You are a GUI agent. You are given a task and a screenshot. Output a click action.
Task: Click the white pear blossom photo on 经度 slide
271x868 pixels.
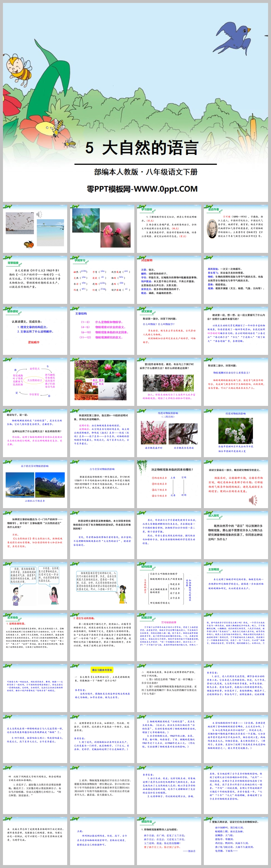[236, 430]
